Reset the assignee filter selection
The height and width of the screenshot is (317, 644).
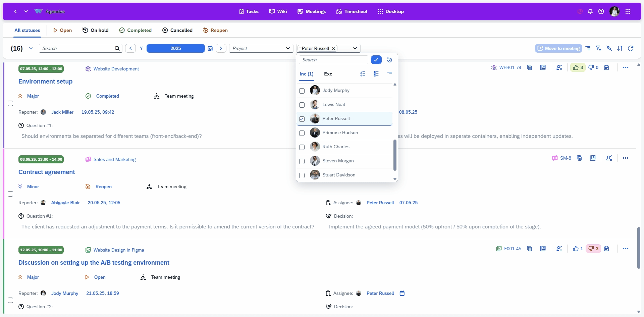click(x=389, y=60)
